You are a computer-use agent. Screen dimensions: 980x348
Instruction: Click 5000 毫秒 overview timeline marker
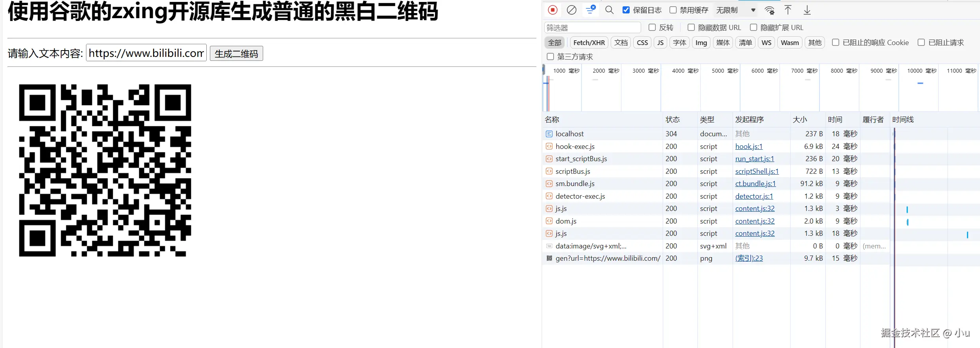point(725,71)
